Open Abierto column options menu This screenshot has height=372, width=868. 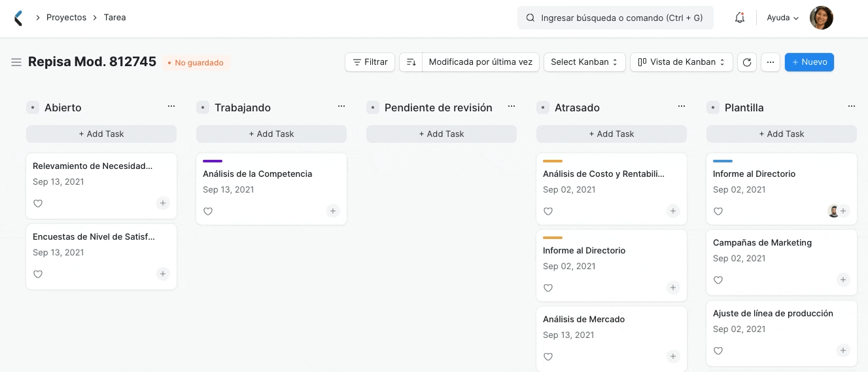[x=171, y=106]
